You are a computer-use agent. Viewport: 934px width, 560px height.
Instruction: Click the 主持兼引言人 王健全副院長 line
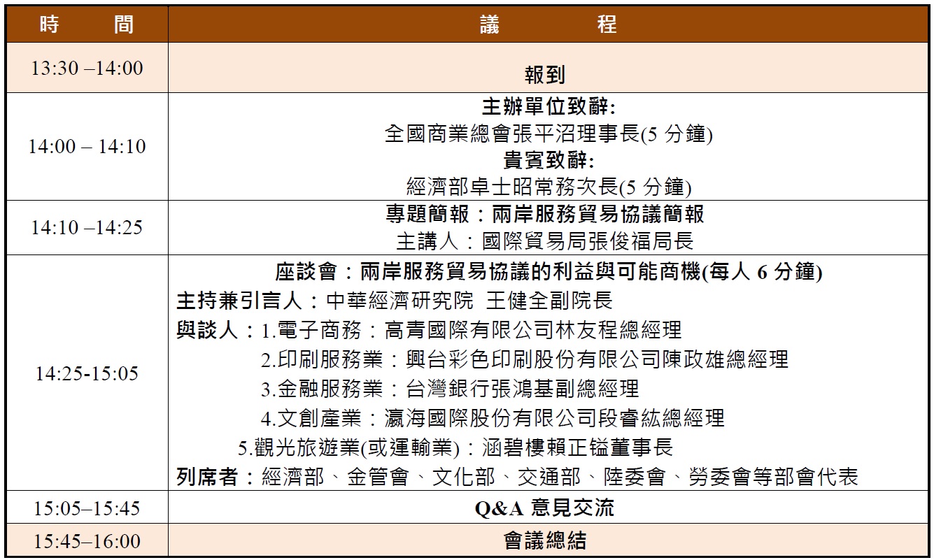(x=394, y=301)
